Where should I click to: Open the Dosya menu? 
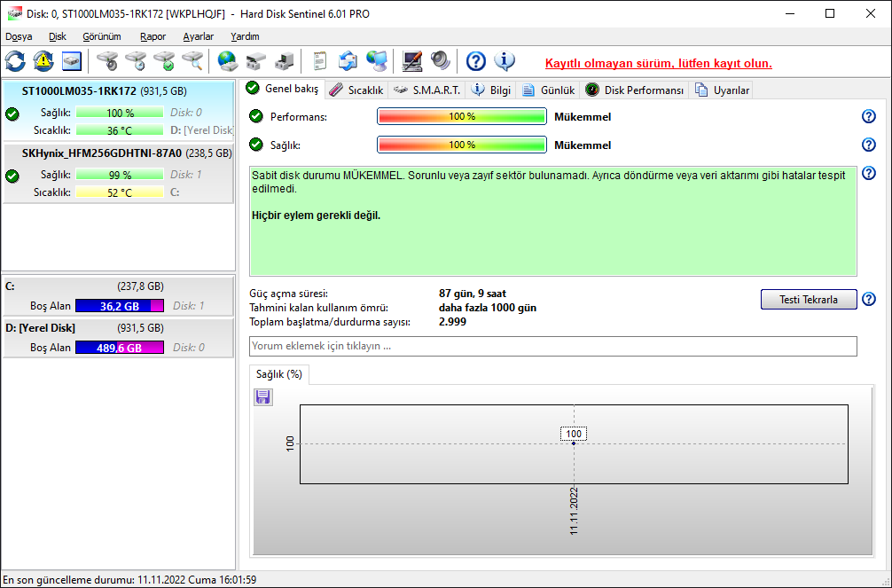pyautogui.click(x=19, y=36)
